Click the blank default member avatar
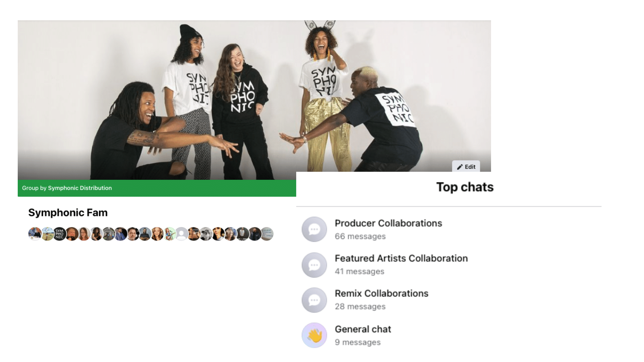This screenshot has height=362, width=644. point(182,234)
